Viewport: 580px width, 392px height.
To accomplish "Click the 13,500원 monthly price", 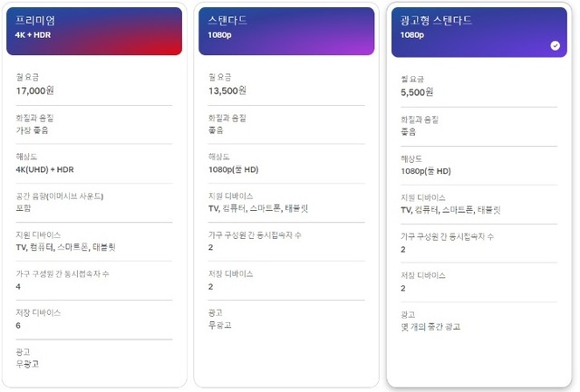I will tap(227, 91).
